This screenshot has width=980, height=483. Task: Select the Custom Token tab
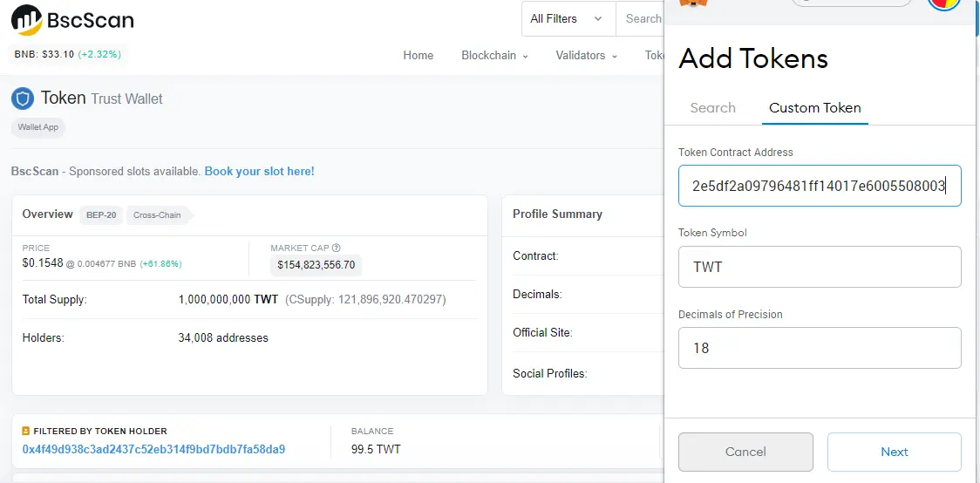(815, 107)
